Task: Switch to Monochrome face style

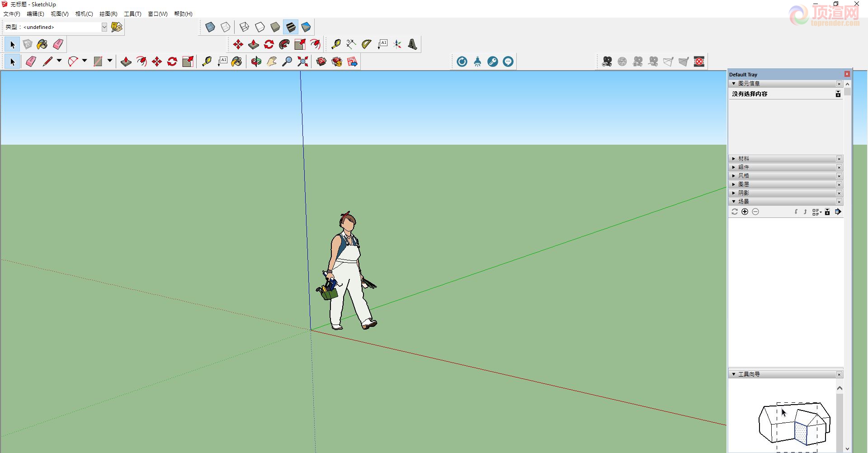Action: 306,27
